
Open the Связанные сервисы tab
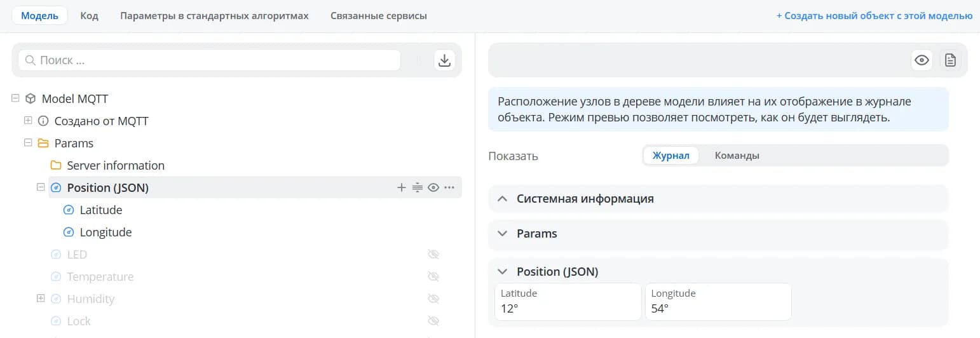(x=379, y=16)
